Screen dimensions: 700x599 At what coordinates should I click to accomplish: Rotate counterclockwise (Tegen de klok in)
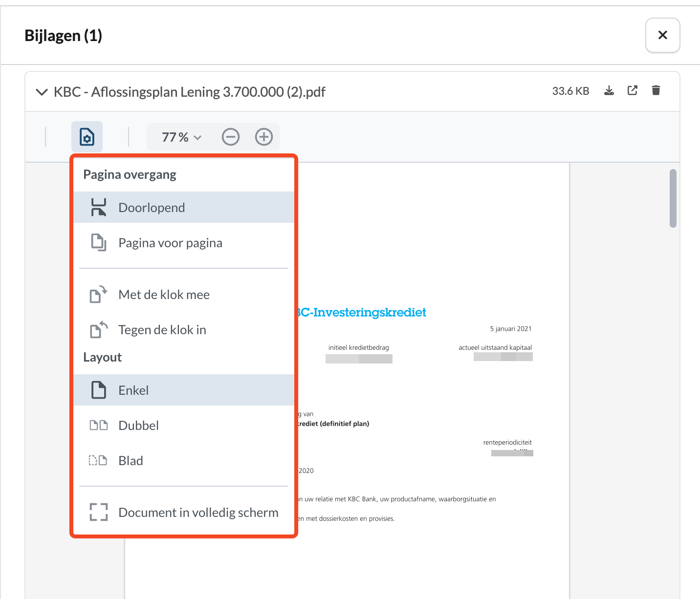(x=162, y=330)
